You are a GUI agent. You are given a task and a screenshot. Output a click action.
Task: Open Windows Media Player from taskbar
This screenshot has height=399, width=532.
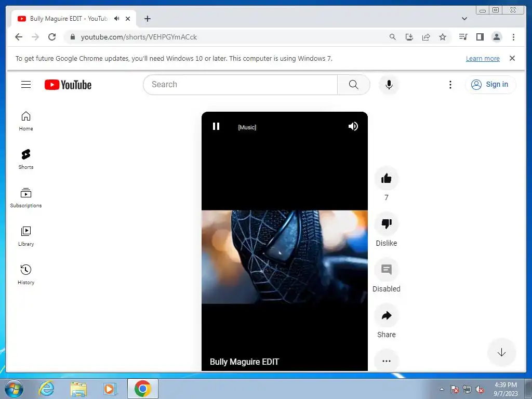[x=110, y=389]
